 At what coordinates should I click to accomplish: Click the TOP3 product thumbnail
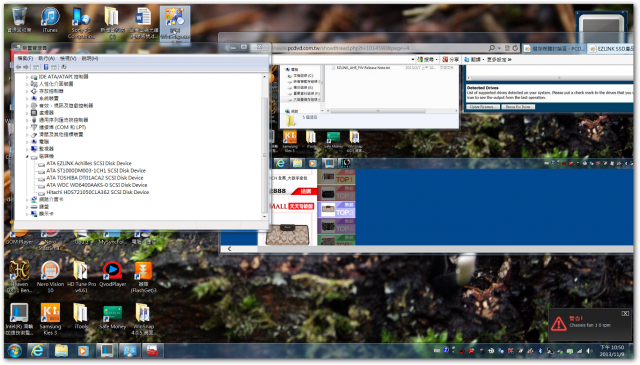tap(337, 210)
